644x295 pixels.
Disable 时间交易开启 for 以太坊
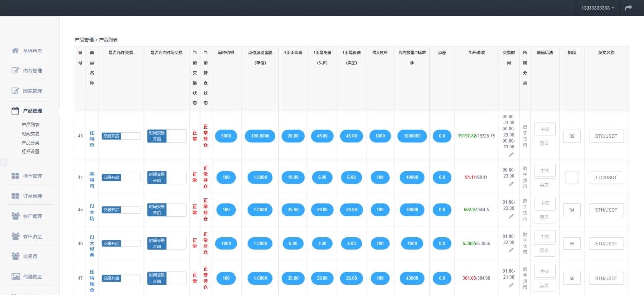[166, 210]
